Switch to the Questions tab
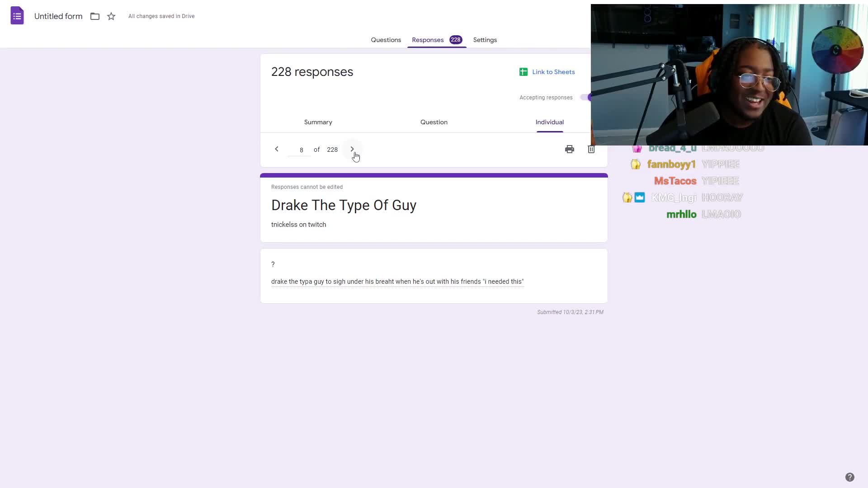Viewport: 868px width, 488px height. [x=386, y=40]
